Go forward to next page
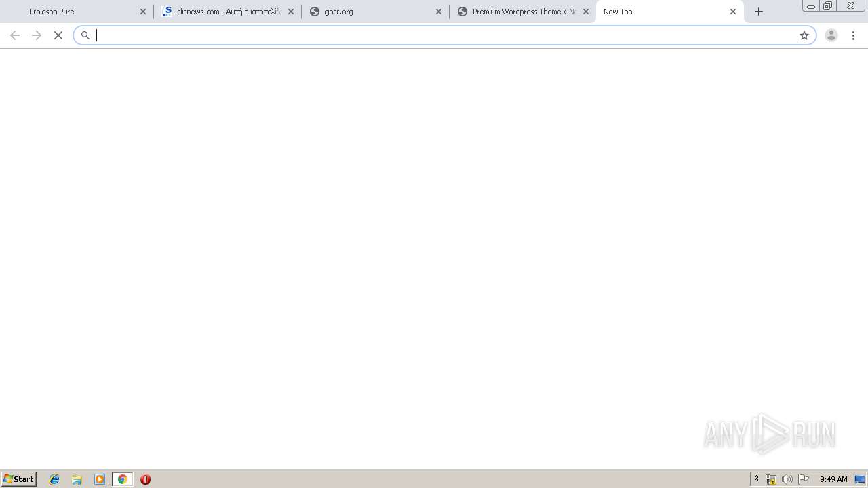Viewport: 868px width, 488px height. [x=37, y=35]
